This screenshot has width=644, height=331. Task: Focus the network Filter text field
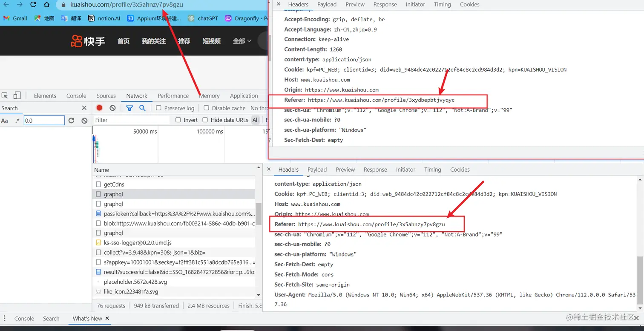(131, 120)
